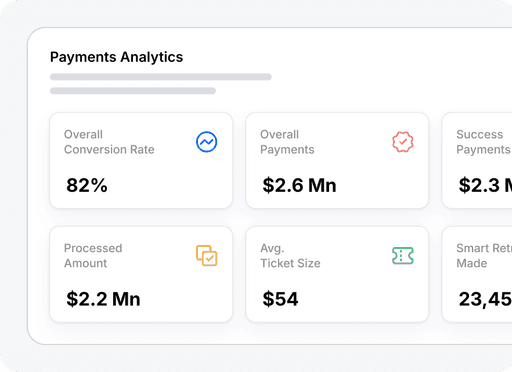Click the Smart Retries Made label

484,256
